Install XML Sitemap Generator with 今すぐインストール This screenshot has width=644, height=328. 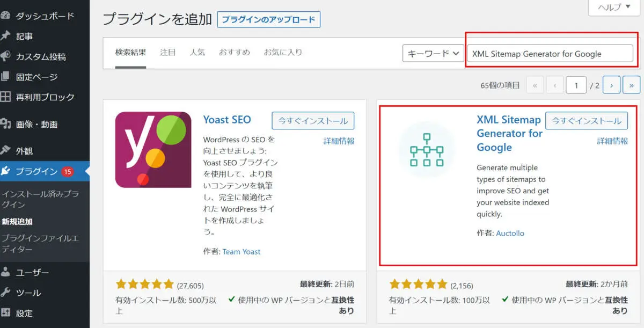587,121
